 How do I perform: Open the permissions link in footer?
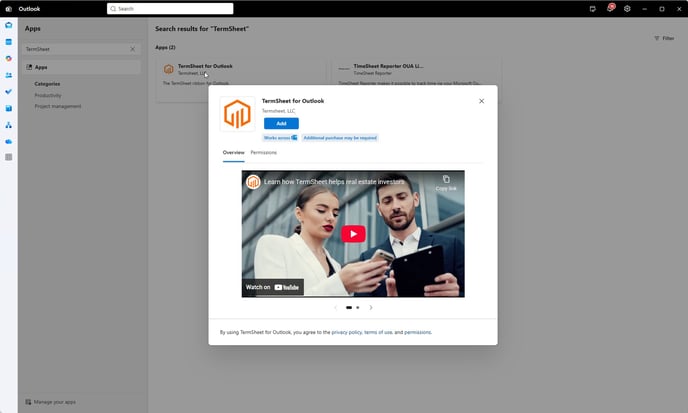tap(417, 332)
